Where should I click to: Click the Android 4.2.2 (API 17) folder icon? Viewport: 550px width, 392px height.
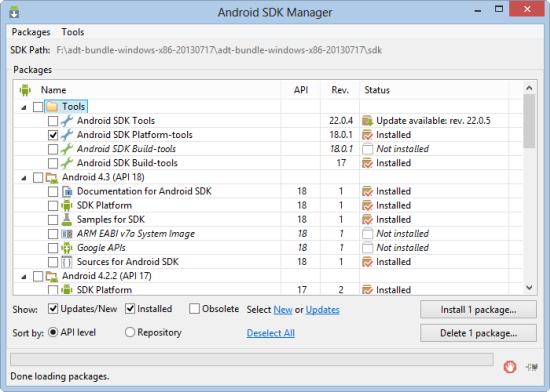(52, 276)
